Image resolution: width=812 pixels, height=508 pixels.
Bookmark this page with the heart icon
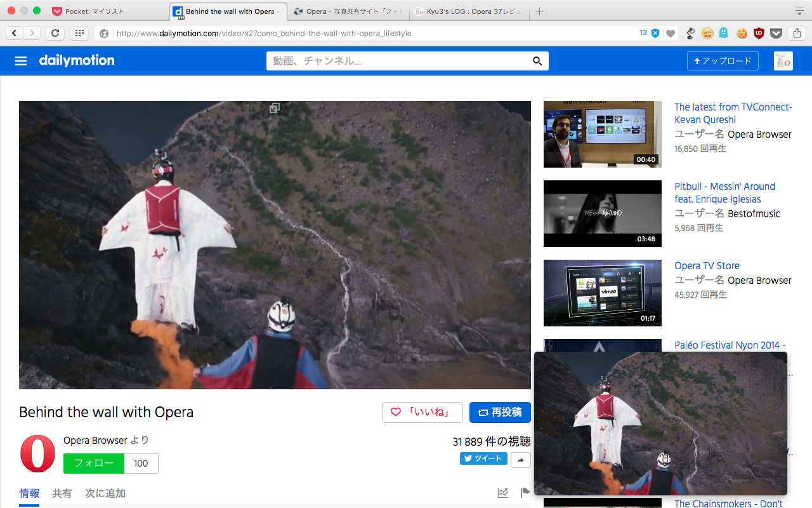pyautogui.click(x=671, y=34)
